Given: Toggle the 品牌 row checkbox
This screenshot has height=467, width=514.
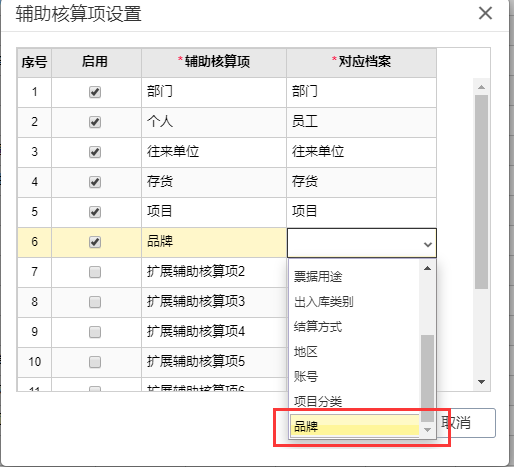Looking at the screenshot, I should click(x=95, y=242).
